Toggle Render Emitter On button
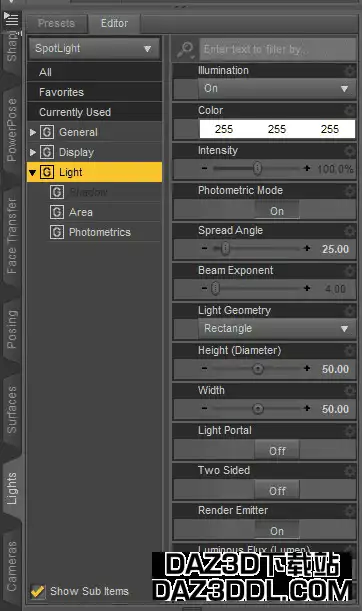This screenshot has width=362, height=611. pos(277,531)
